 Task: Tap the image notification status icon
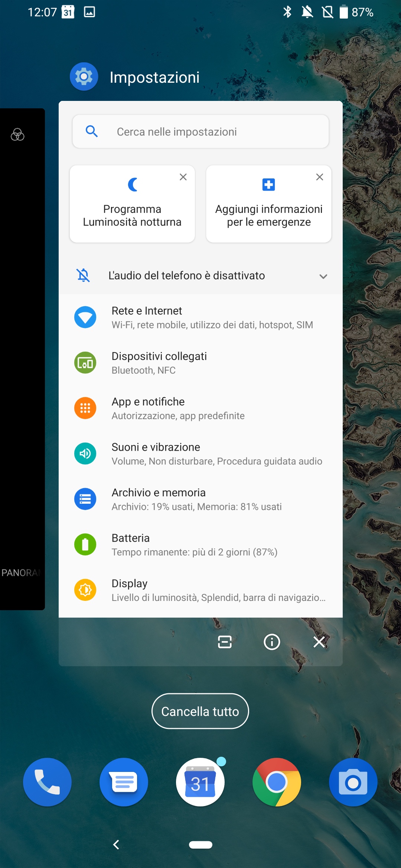coord(89,12)
